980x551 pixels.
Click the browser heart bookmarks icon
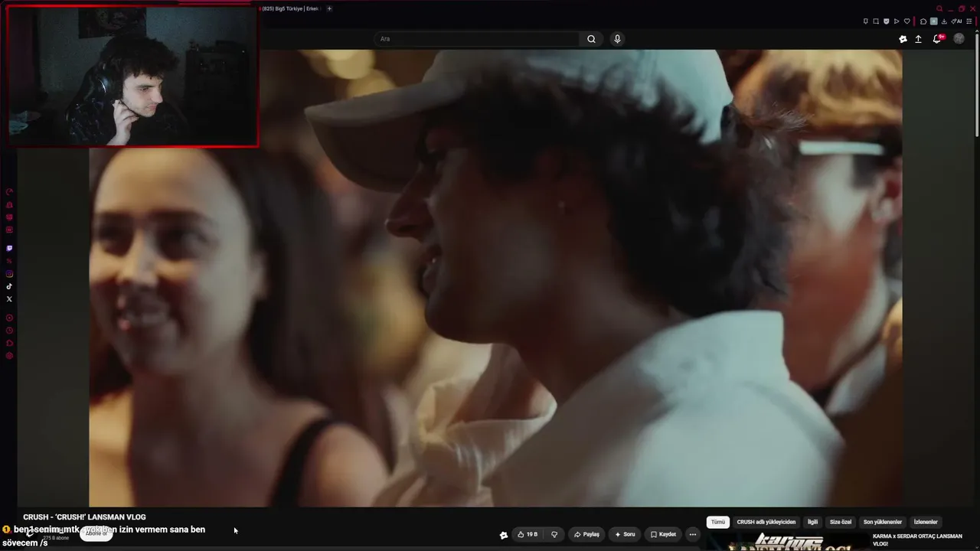point(907,21)
